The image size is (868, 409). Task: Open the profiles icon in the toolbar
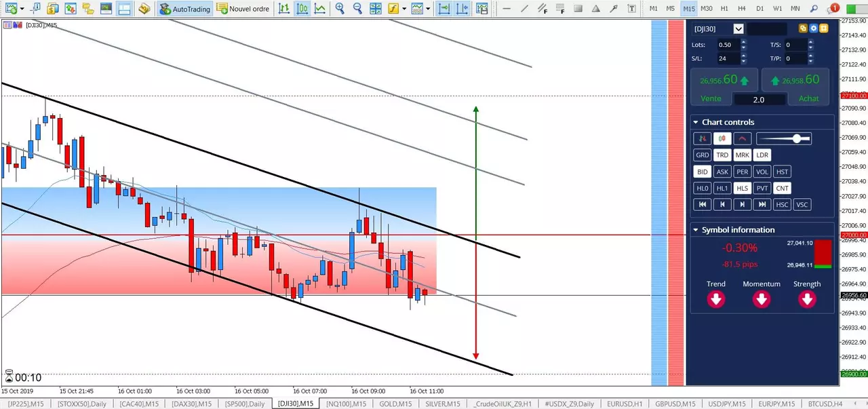coord(53,9)
